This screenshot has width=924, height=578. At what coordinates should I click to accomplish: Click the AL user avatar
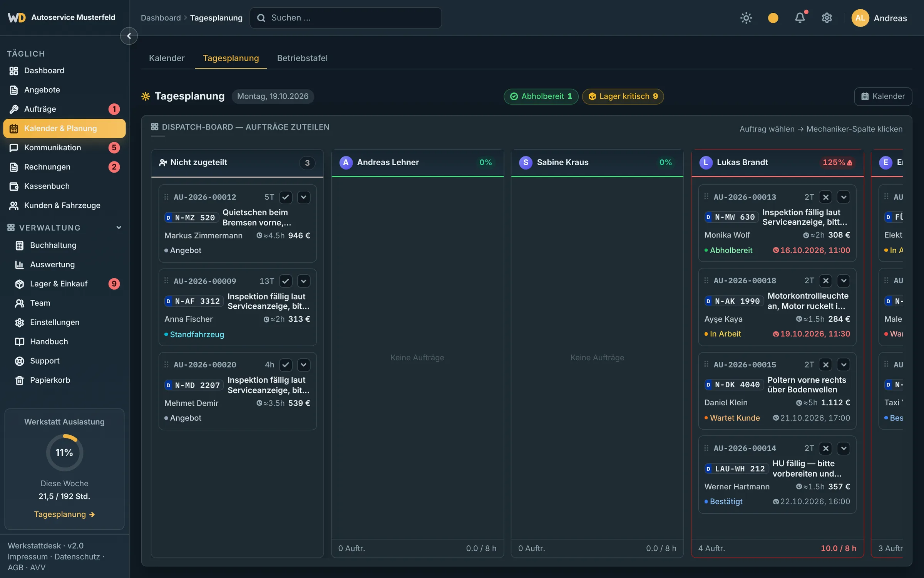(860, 18)
